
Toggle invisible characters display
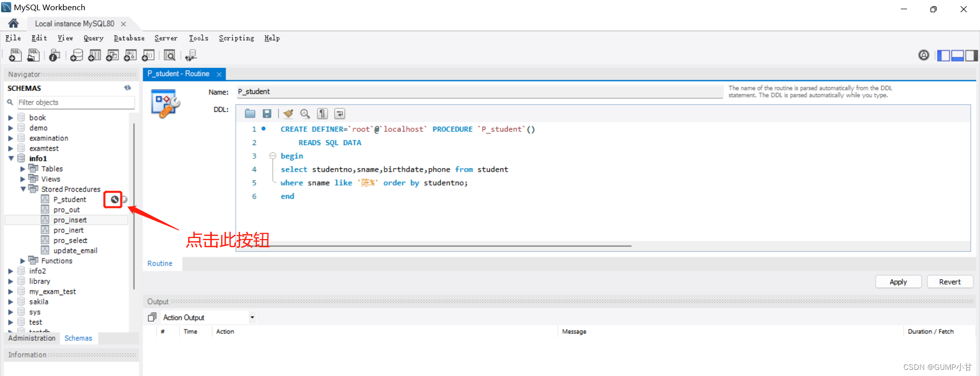click(323, 113)
